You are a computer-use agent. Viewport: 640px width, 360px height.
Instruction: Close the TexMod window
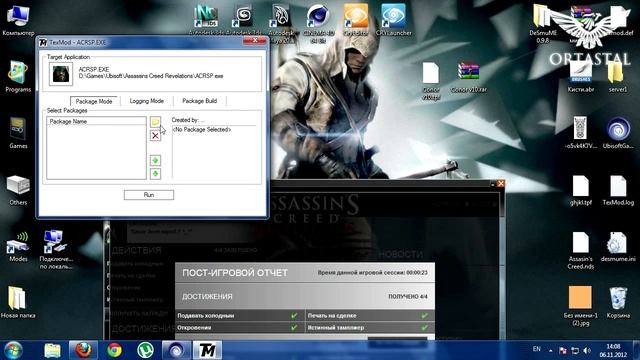point(255,40)
